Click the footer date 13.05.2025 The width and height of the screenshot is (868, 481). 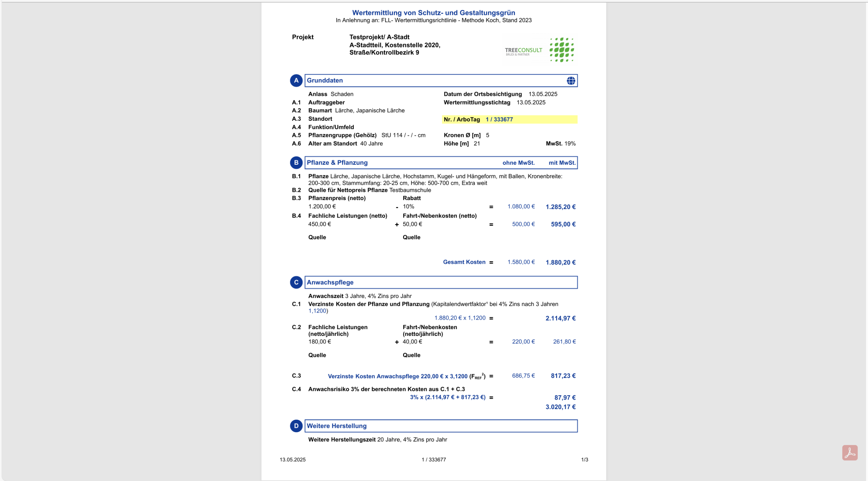(292, 460)
